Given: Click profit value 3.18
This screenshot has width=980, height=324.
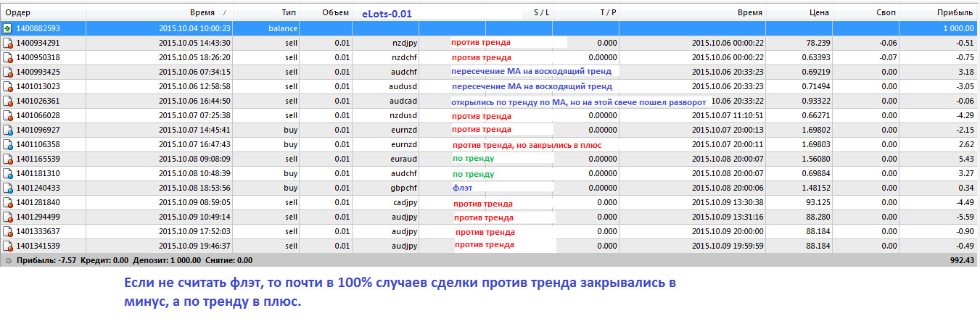Looking at the screenshot, I should tap(966, 72).
